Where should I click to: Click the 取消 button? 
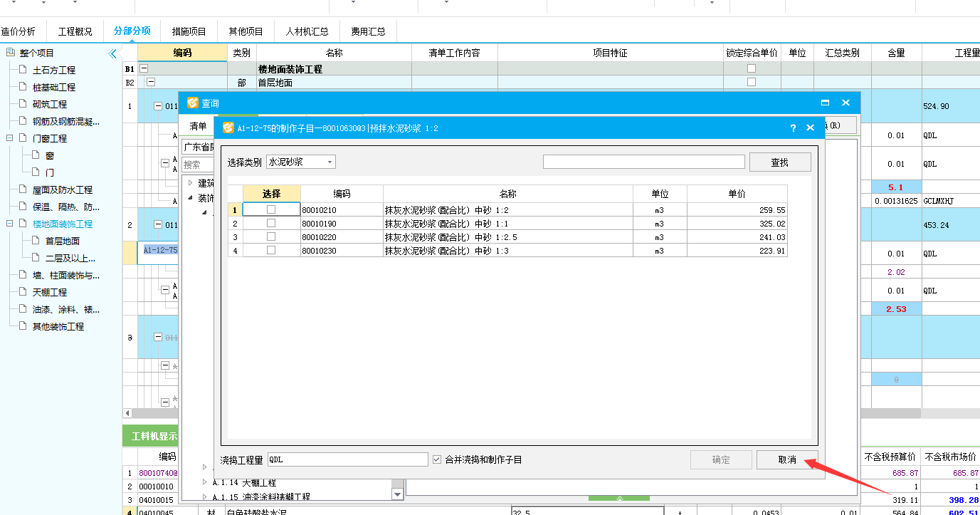(x=787, y=459)
